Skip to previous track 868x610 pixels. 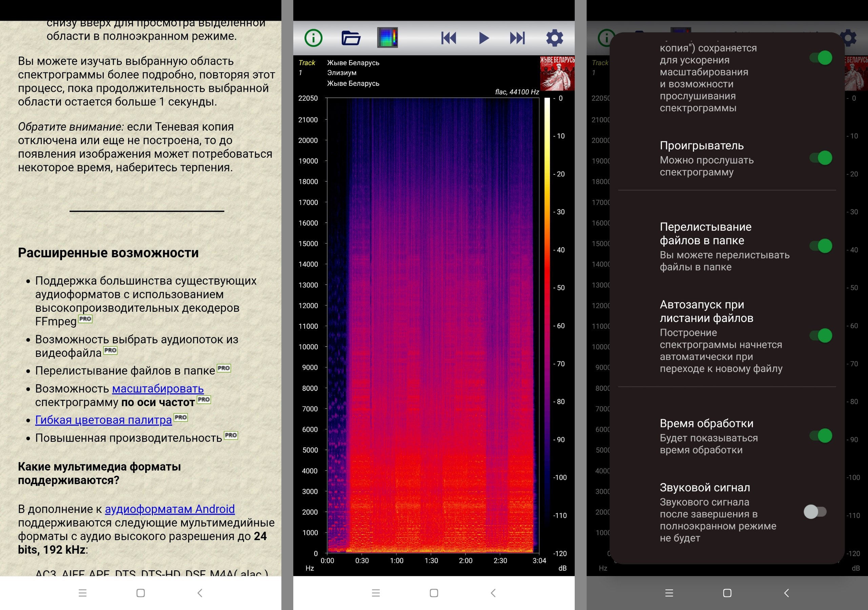click(x=448, y=38)
